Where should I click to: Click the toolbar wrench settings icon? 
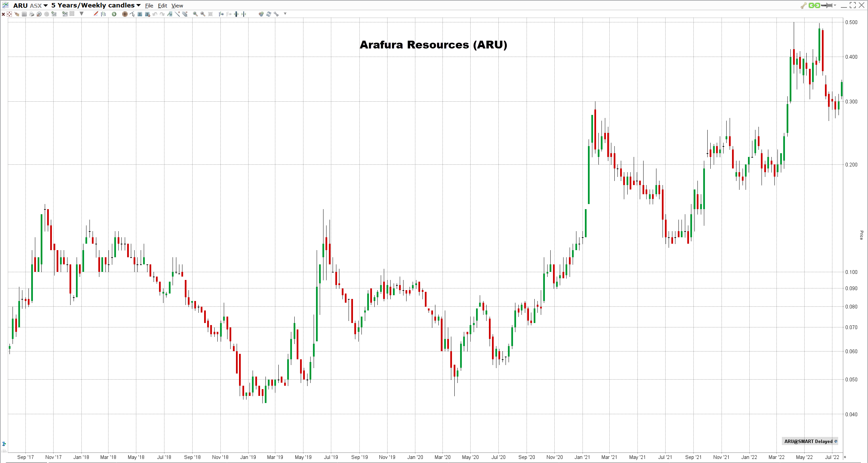(x=276, y=14)
